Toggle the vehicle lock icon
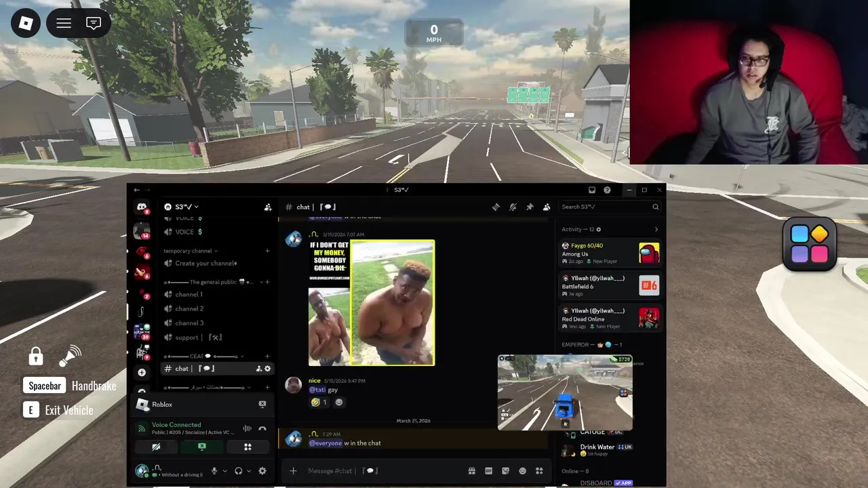Image resolution: width=868 pixels, height=488 pixels. pos(36,356)
